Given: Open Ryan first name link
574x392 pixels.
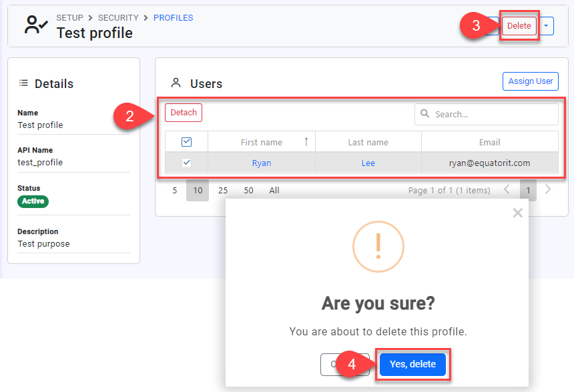Looking at the screenshot, I should (262, 163).
